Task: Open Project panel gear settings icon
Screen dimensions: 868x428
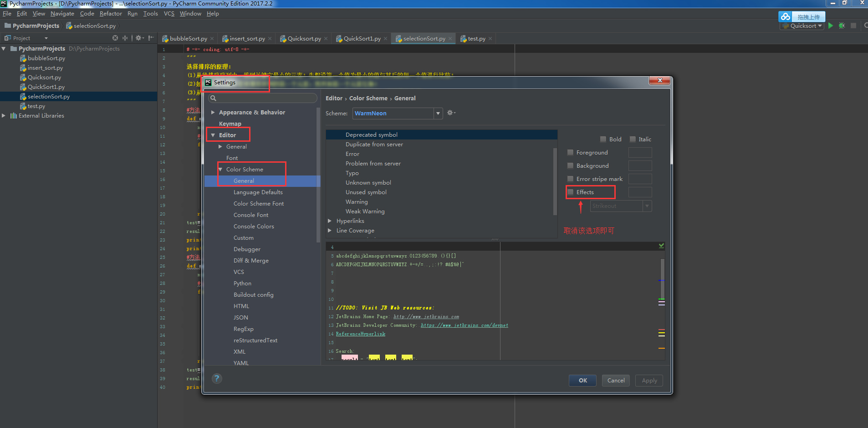Action: point(139,38)
